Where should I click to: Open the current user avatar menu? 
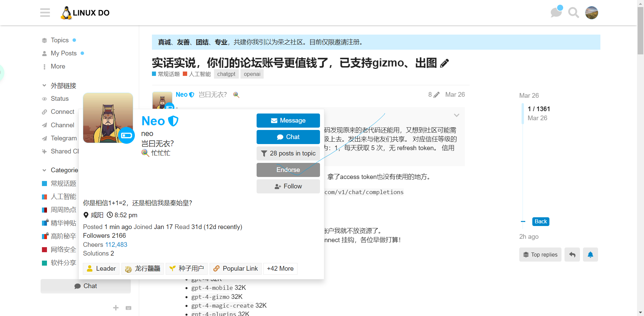coord(592,13)
